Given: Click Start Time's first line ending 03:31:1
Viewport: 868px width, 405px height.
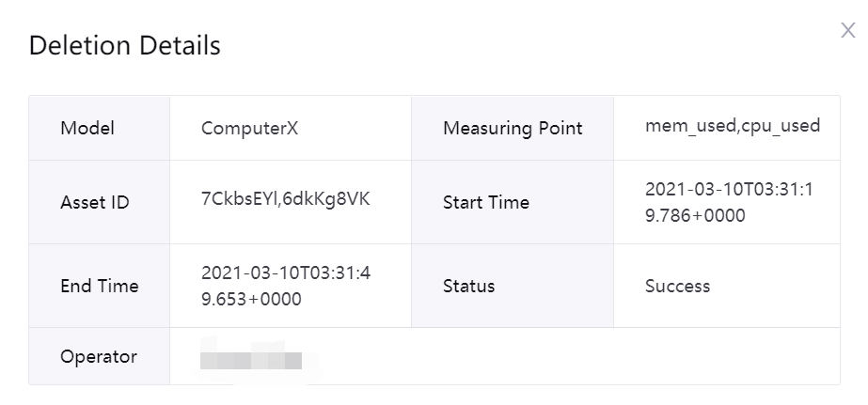Looking at the screenshot, I should tap(729, 189).
